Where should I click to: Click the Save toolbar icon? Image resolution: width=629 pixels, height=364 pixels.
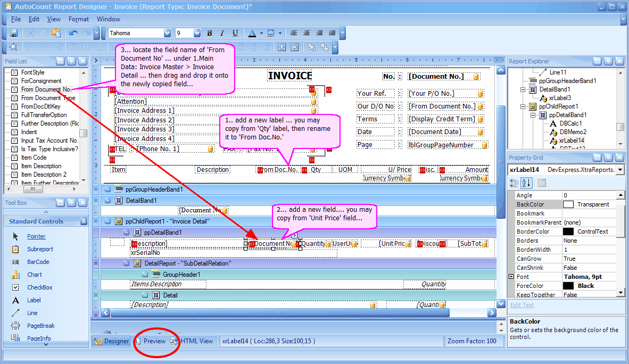click(x=14, y=33)
